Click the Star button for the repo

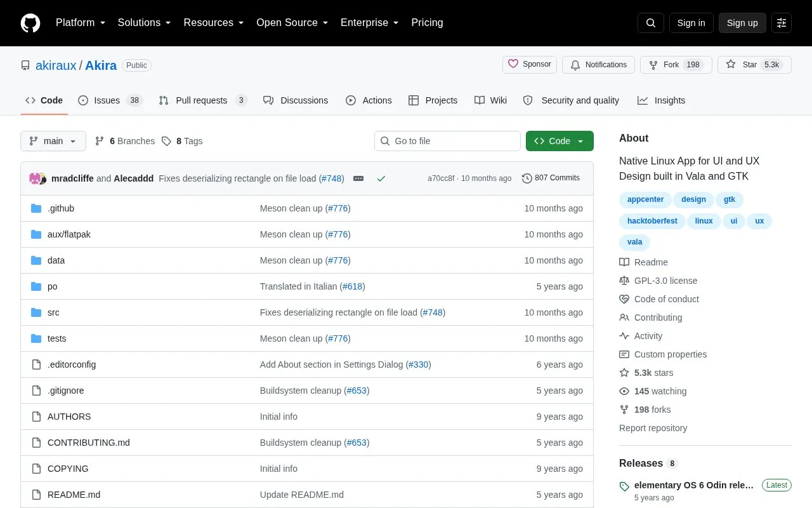pyautogui.click(x=754, y=65)
